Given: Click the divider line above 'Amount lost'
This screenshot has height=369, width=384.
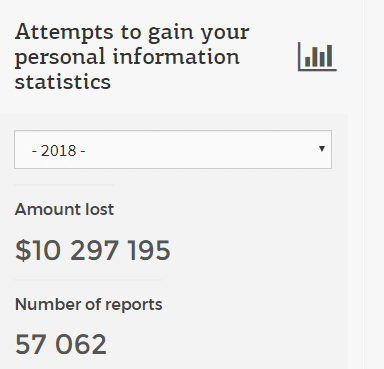Looking at the screenshot, I should pos(64,184).
